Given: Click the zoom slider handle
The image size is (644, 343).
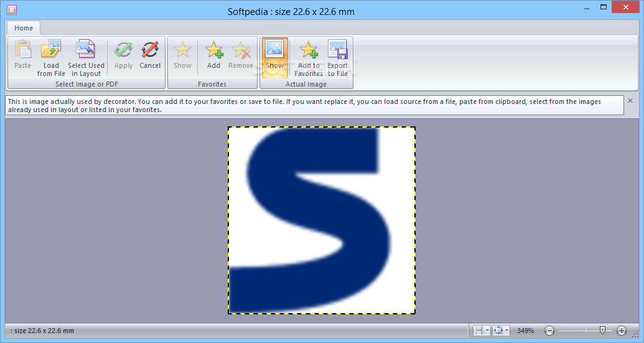Looking at the screenshot, I should [602, 330].
